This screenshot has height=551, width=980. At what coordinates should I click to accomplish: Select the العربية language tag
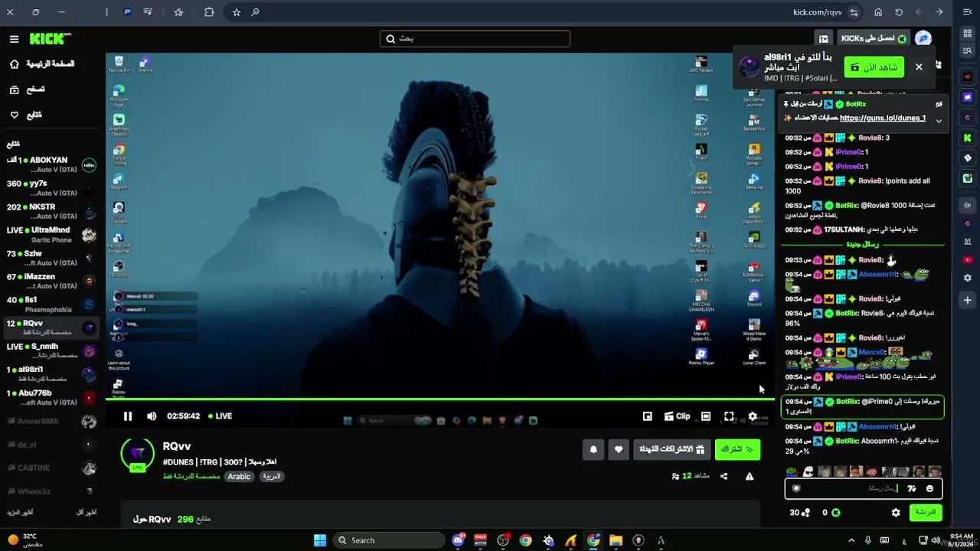pos(272,476)
